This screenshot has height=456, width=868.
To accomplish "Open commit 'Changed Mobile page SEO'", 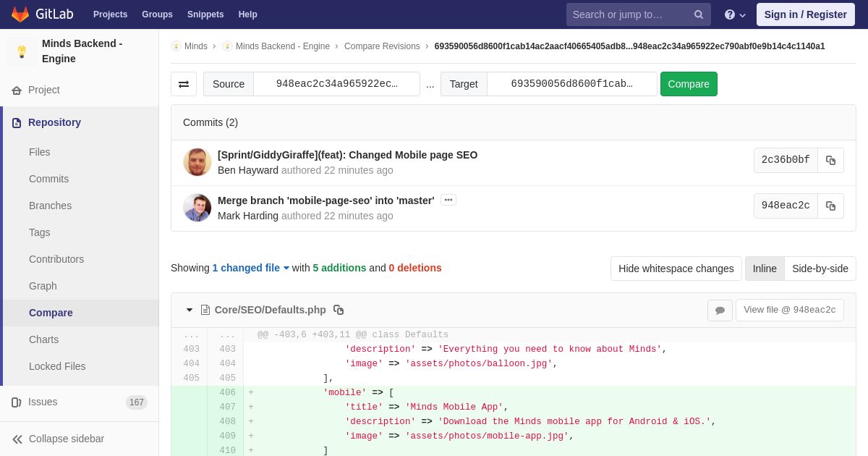I will [347, 155].
